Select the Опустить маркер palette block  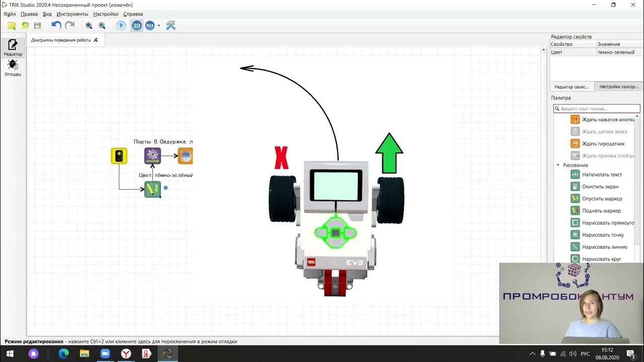tap(596, 199)
